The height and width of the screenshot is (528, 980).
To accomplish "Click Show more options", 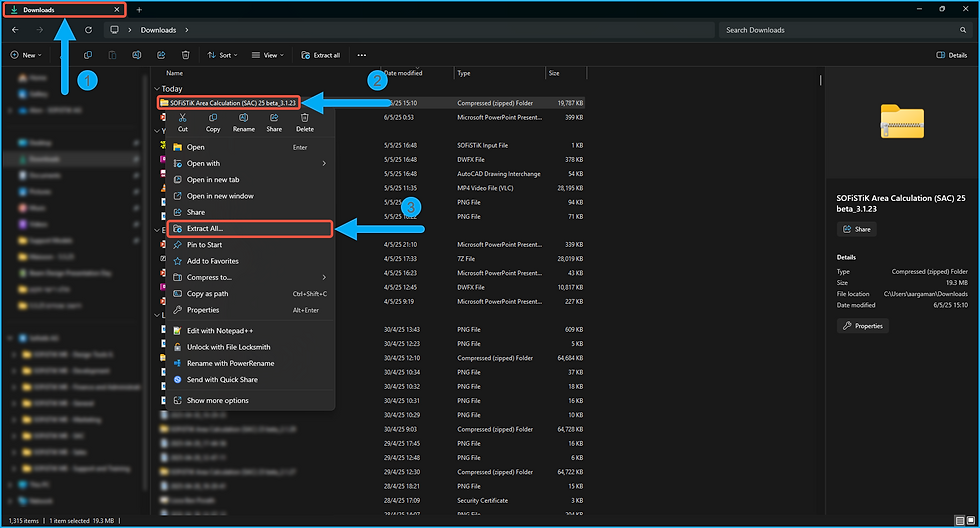I will pyautogui.click(x=251, y=401).
